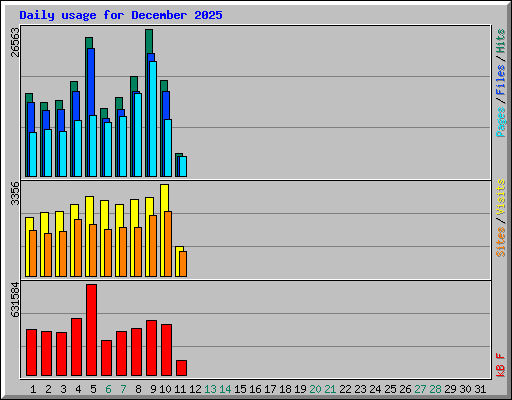This screenshot has height=400, width=512.
Task: Click green weekend day 6 label
Action: [108, 389]
